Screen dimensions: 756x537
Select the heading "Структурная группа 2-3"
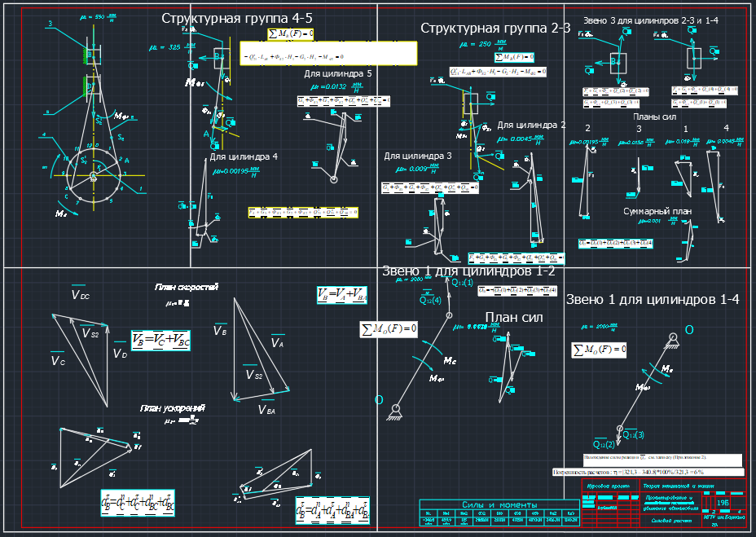[x=495, y=28]
